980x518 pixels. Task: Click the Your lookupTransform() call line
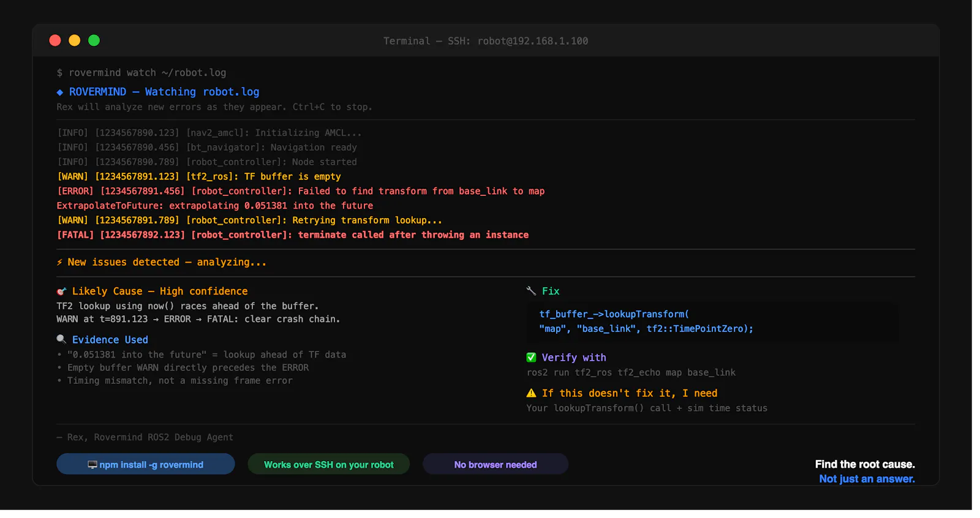(647, 408)
